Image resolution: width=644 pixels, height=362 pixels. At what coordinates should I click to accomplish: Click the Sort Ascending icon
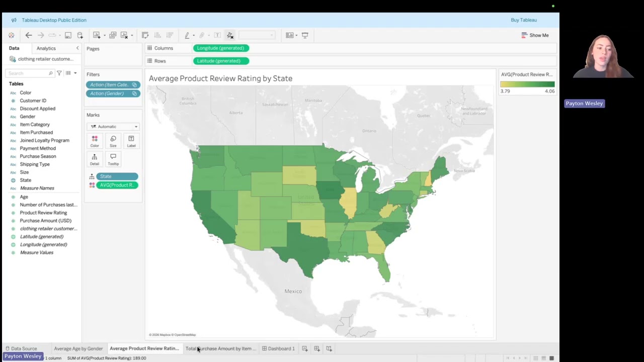coord(157,35)
